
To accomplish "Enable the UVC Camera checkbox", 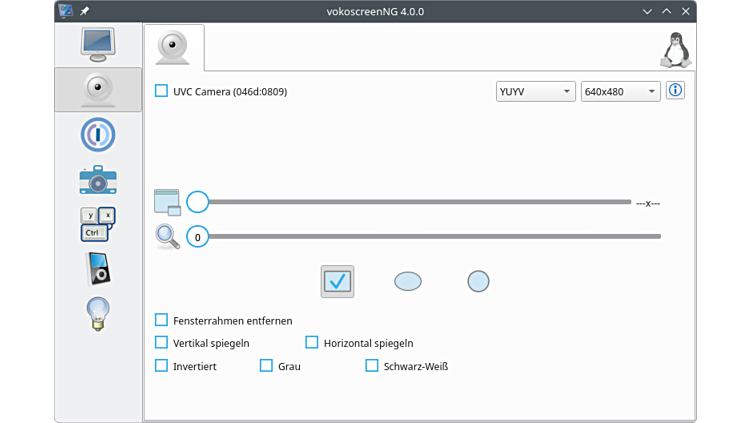I will 162,91.
